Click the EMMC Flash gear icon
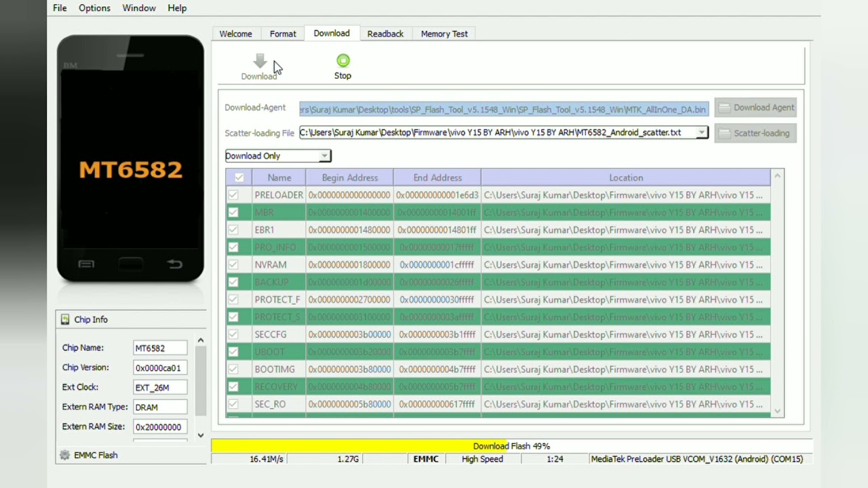The height and width of the screenshot is (488, 868). pos(65,455)
